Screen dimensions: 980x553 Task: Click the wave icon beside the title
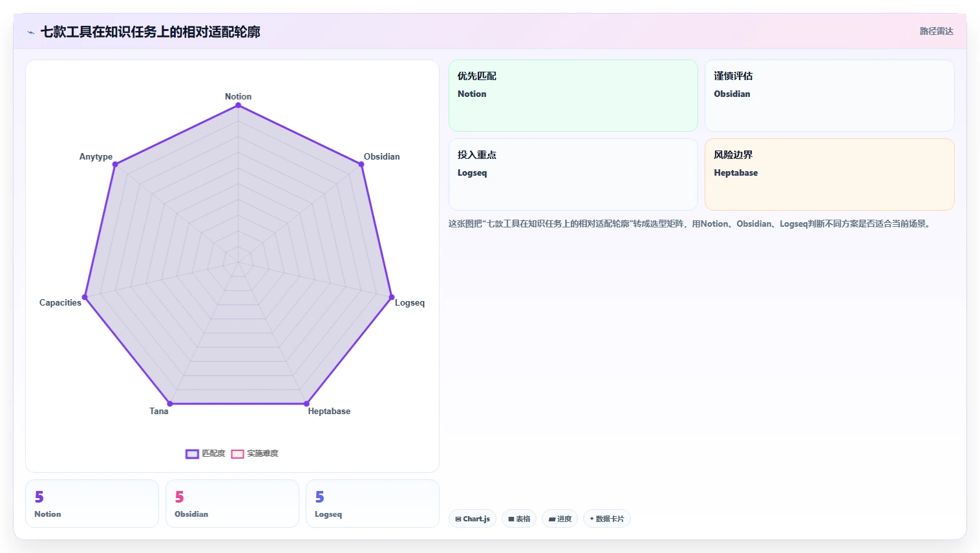coord(30,32)
